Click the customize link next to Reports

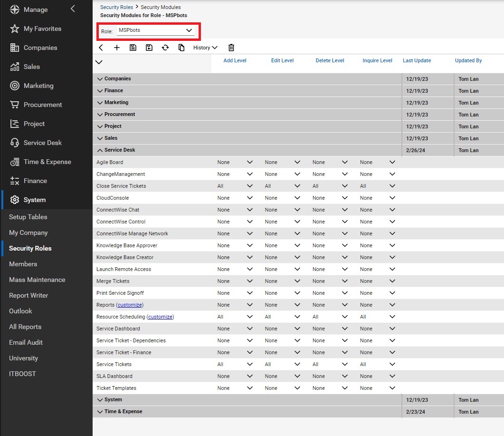click(x=130, y=305)
